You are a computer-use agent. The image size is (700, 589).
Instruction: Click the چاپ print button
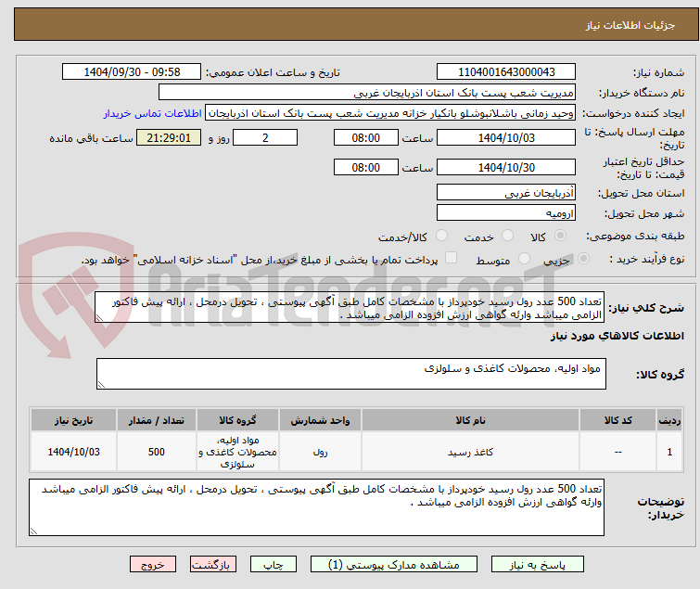pos(274,565)
